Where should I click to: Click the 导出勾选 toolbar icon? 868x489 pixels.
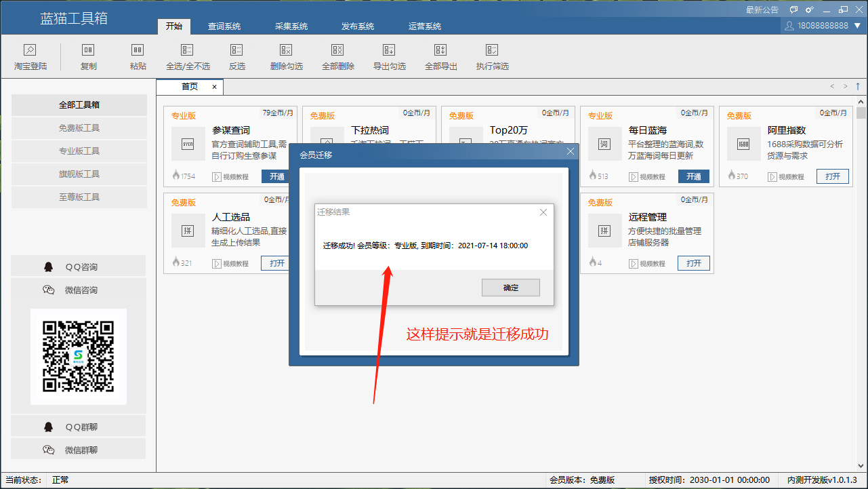[389, 50]
